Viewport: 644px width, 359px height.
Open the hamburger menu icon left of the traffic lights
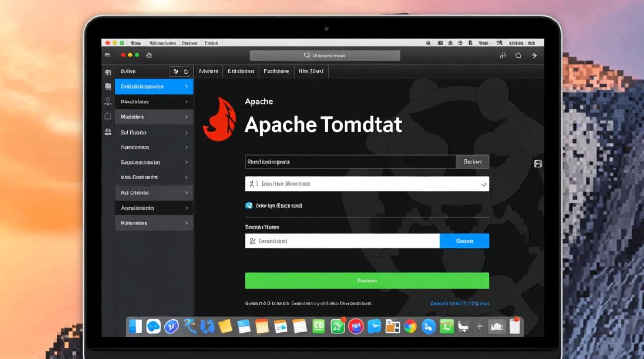pos(108,56)
